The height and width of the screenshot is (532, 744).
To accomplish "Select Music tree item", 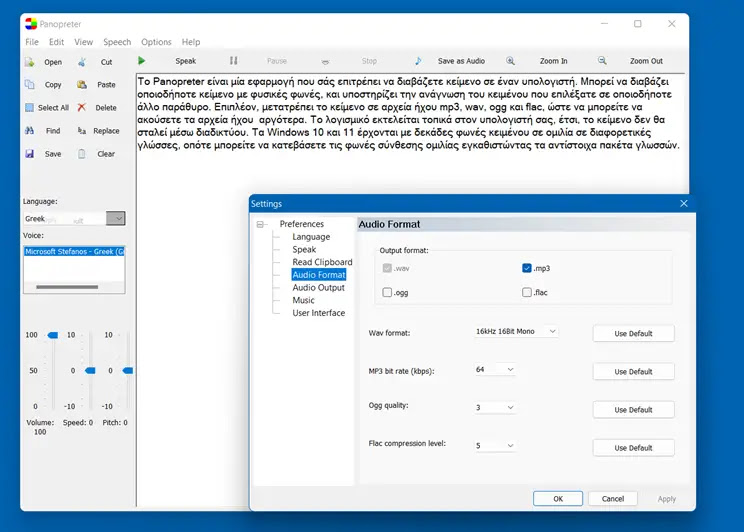I will pos(303,300).
